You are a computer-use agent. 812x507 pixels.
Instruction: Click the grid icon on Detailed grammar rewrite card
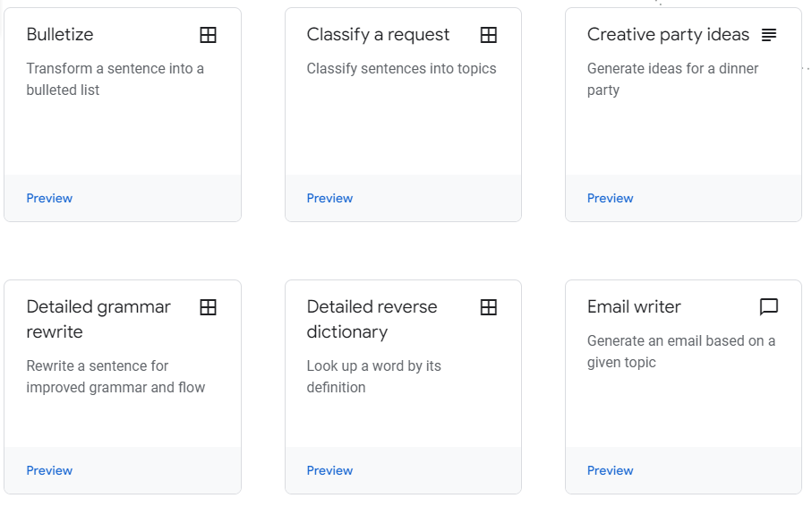(209, 307)
